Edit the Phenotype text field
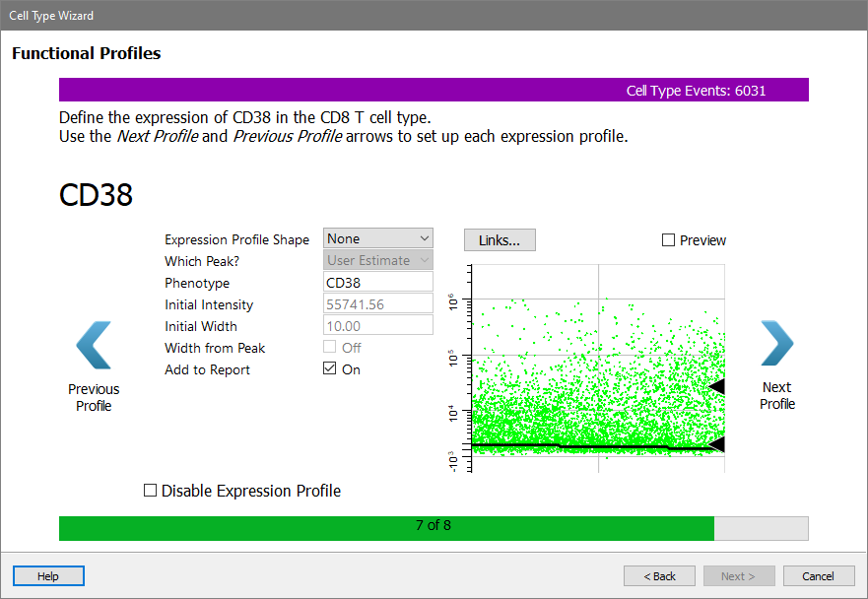868x599 pixels. [378, 283]
